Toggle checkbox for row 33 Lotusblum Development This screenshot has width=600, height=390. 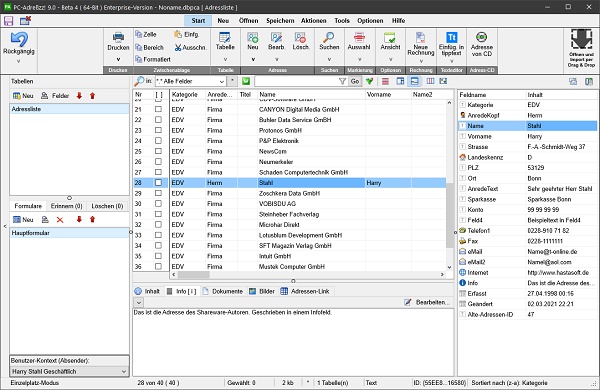coord(158,235)
